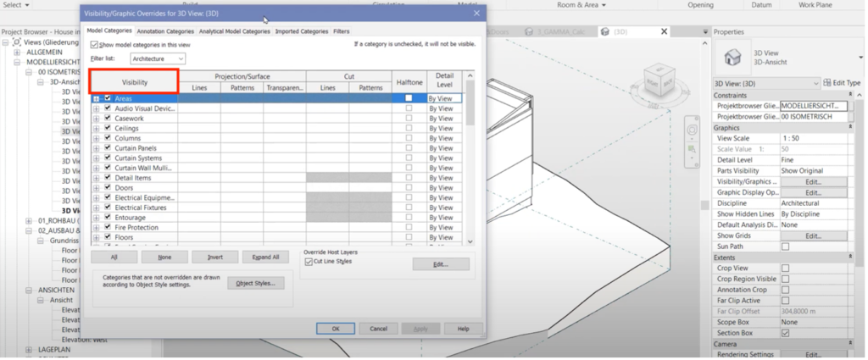
Task: Collapse the Constraints section
Action: click(x=850, y=95)
